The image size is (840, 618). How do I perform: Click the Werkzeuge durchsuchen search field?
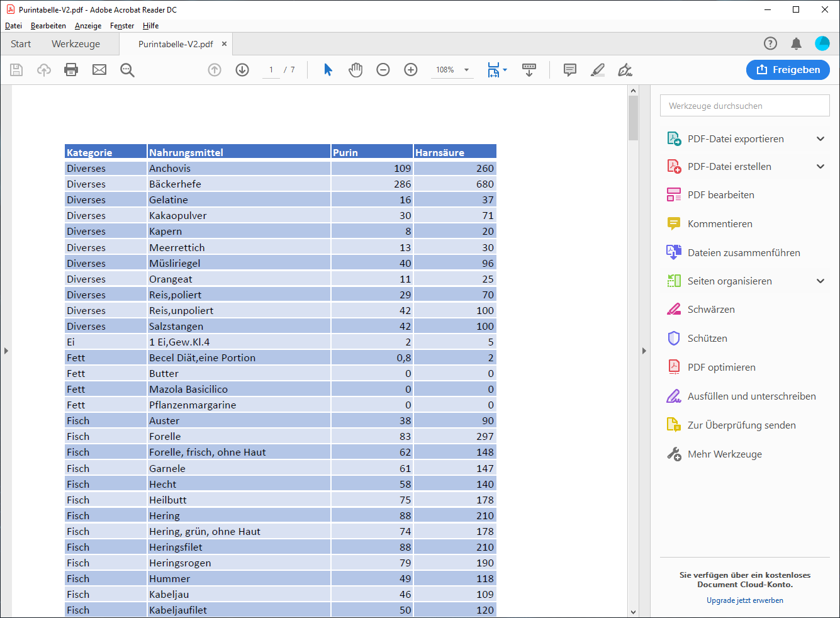(744, 106)
